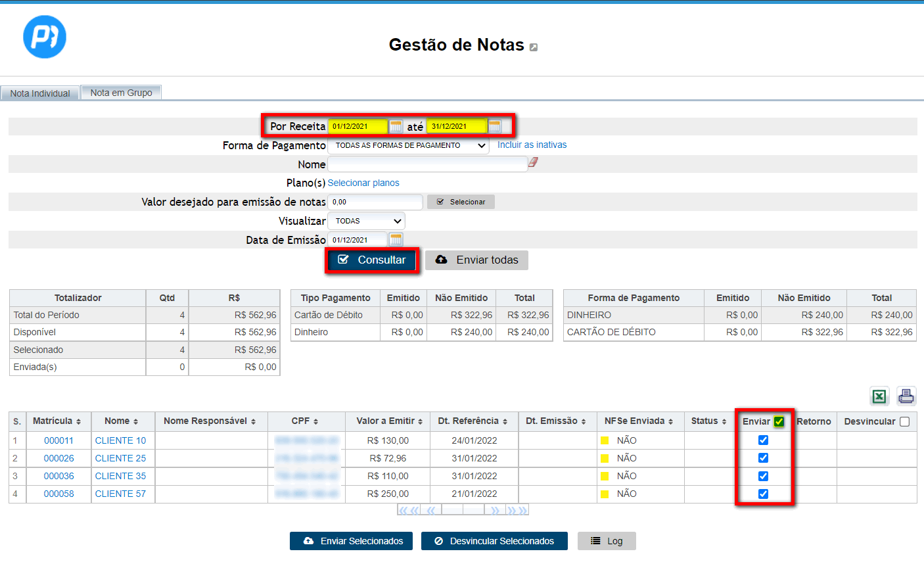Click the Valor desejado para emissão input field
The width and height of the screenshot is (924, 562).
click(375, 202)
